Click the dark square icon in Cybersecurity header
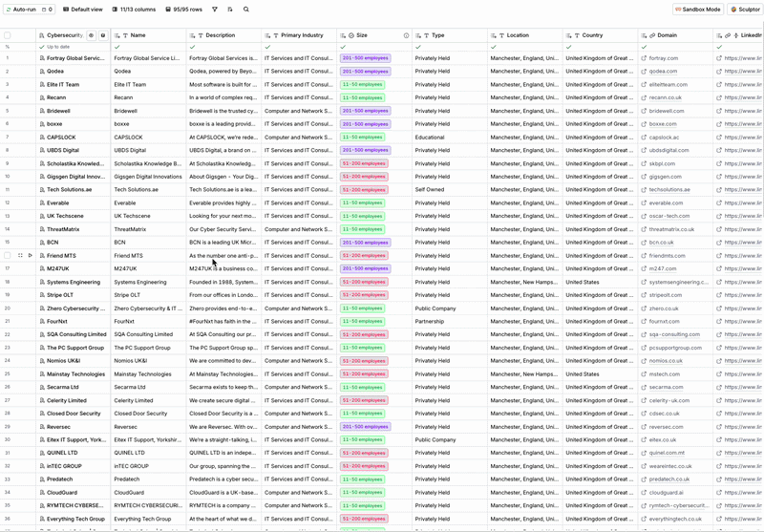This screenshot has width=764, height=532. point(103,35)
